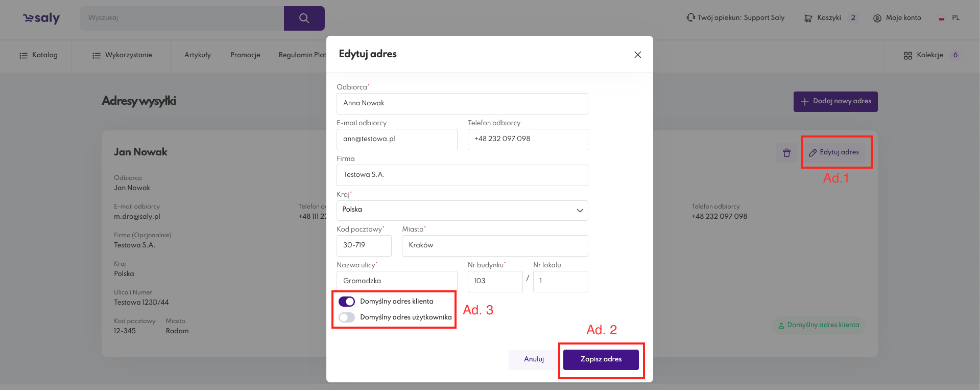980x390 pixels.
Task: Click the Zapisz adres button
Action: 601,359
